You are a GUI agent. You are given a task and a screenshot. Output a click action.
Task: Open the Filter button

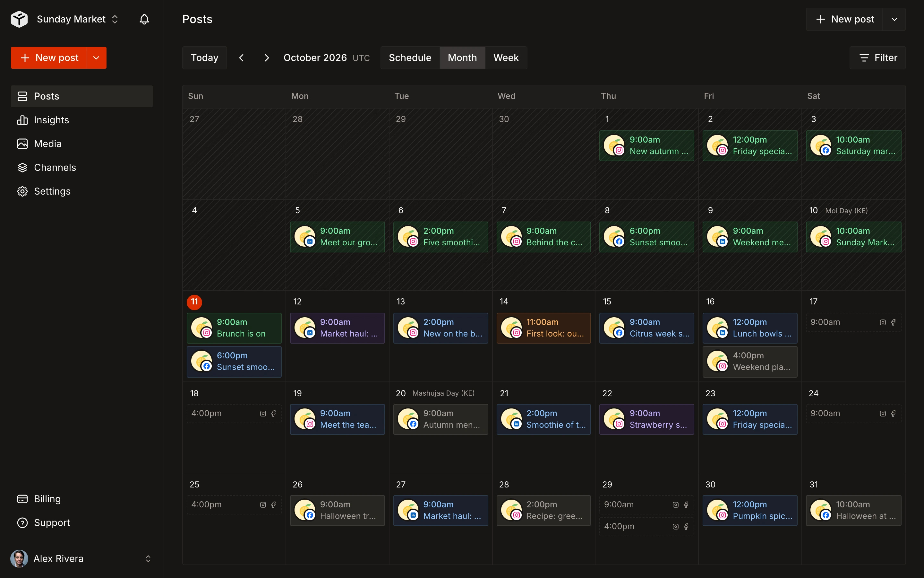pyautogui.click(x=877, y=58)
